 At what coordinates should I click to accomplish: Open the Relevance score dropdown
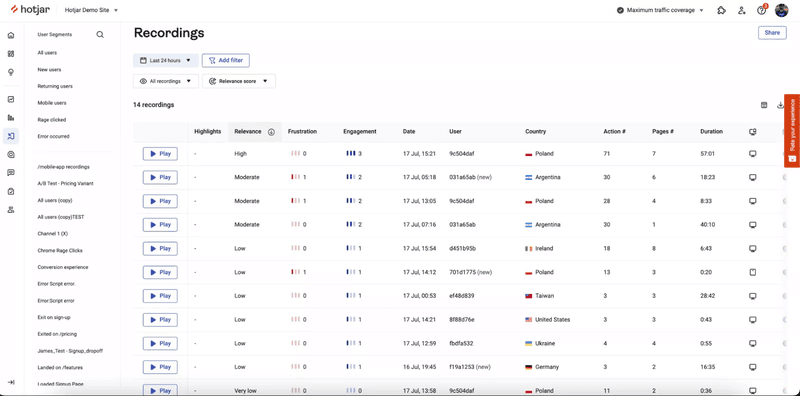pyautogui.click(x=239, y=81)
